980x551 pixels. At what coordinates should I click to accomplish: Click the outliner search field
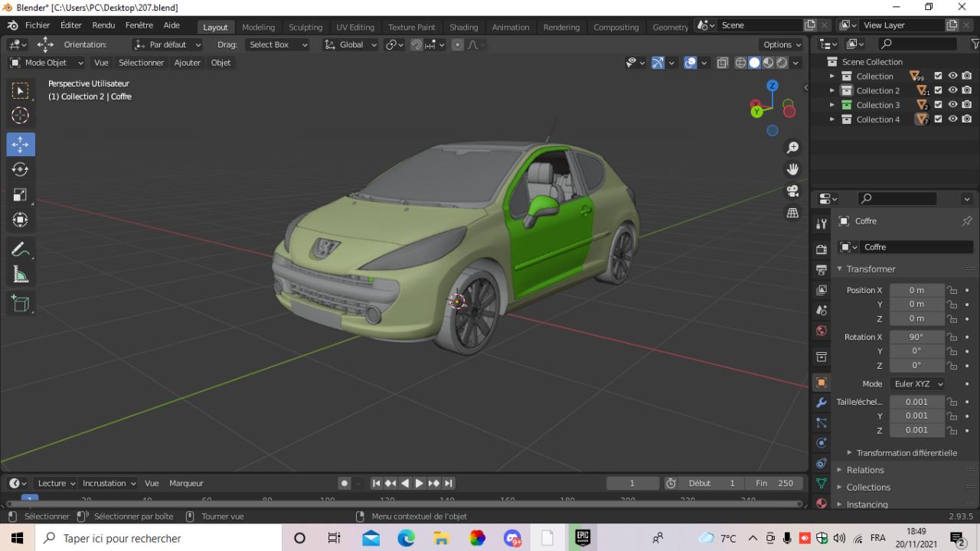tap(916, 44)
